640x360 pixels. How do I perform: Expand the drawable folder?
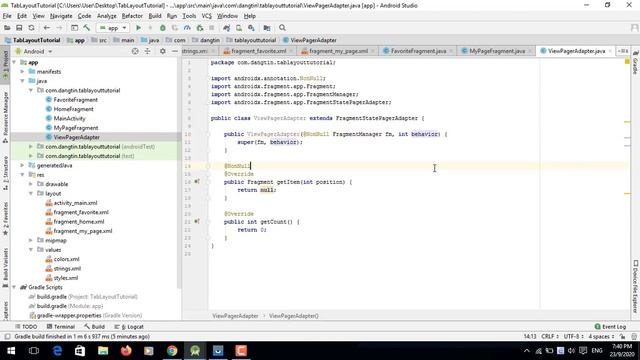(31, 184)
